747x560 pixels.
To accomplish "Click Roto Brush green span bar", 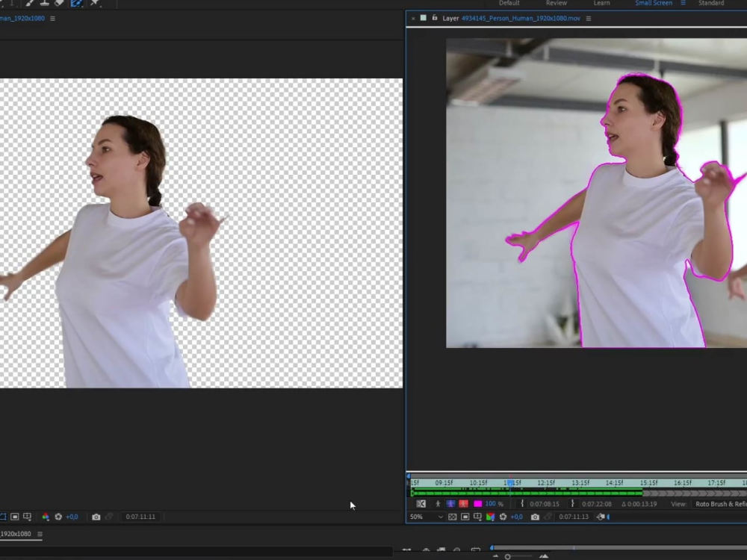I will [x=527, y=493].
